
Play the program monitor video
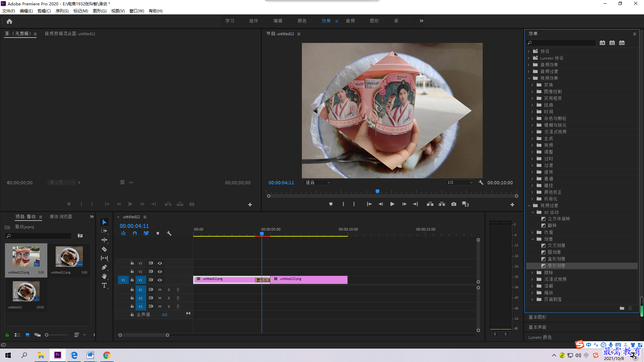click(x=392, y=204)
